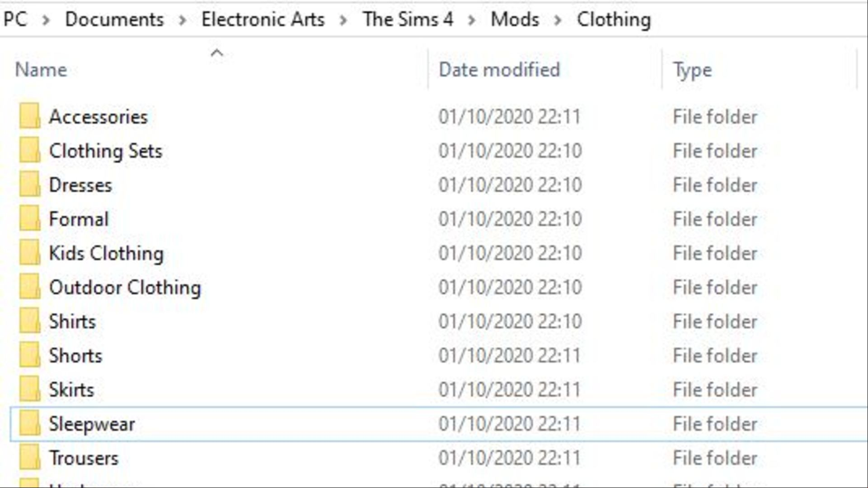Expand the chevron after Electronic Arts

(x=343, y=20)
